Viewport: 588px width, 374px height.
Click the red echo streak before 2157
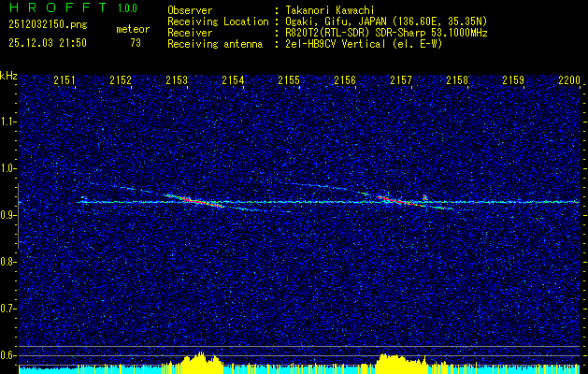click(x=399, y=200)
